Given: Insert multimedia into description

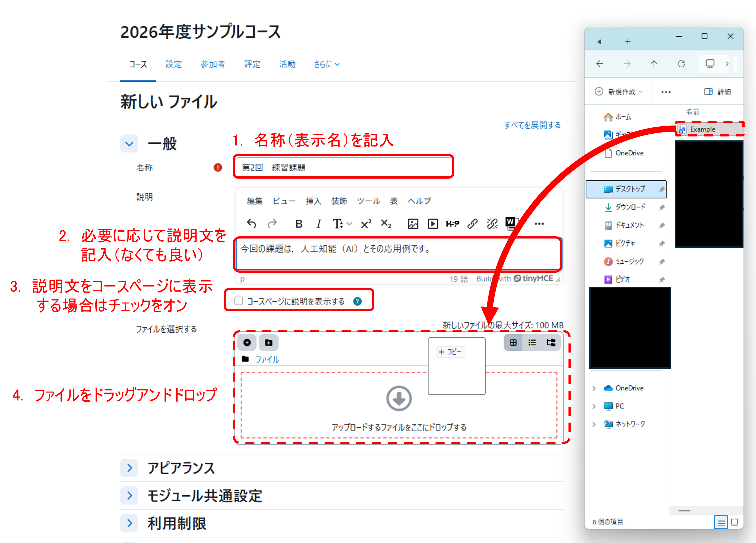Looking at the screenshot, I should [x=433, y=224].
